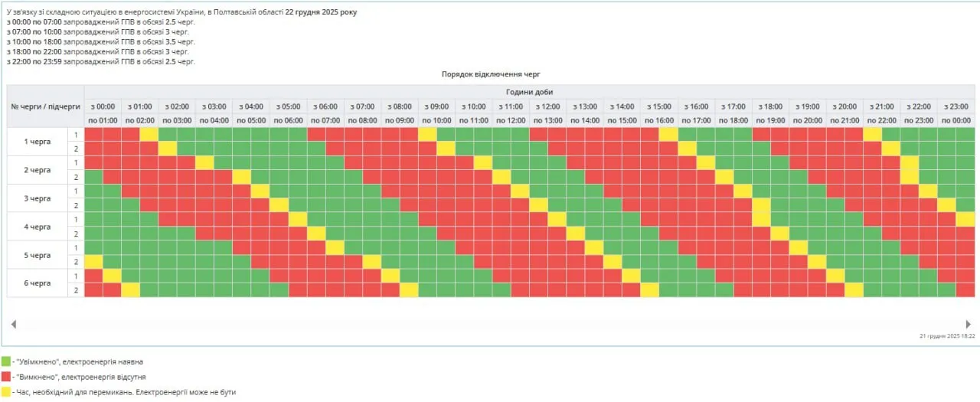Click the "21 грудня 2025 18:22" timestamp
Image resolution: width=980 pixels, height=402 pixels.
(x=947, y=336)
